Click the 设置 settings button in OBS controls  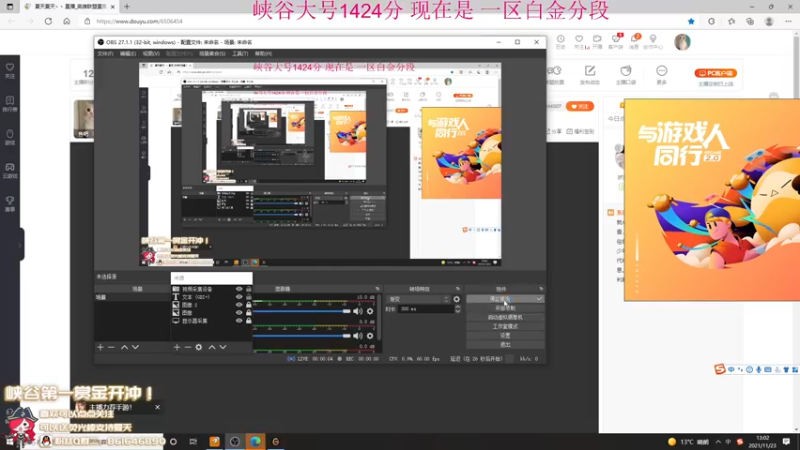tap(505, 336)
